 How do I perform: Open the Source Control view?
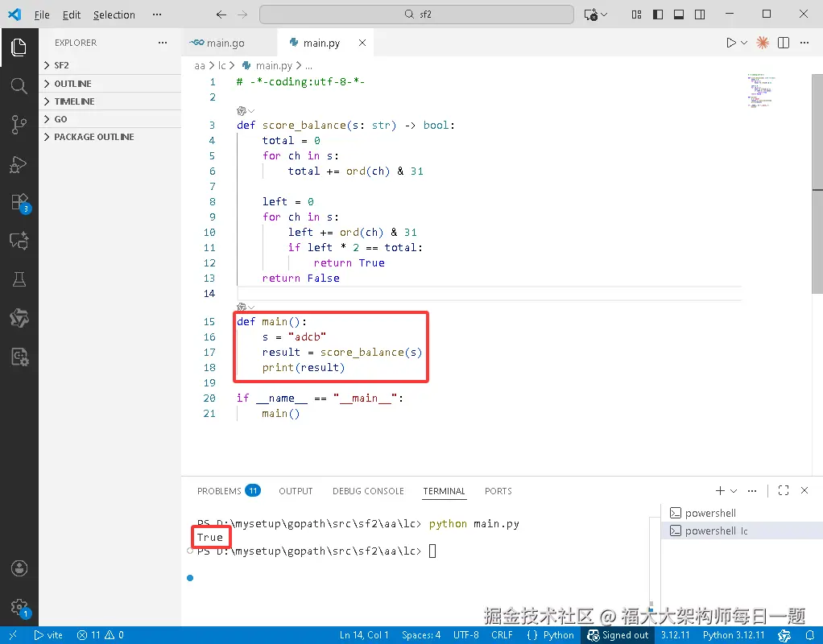(19, 125)
